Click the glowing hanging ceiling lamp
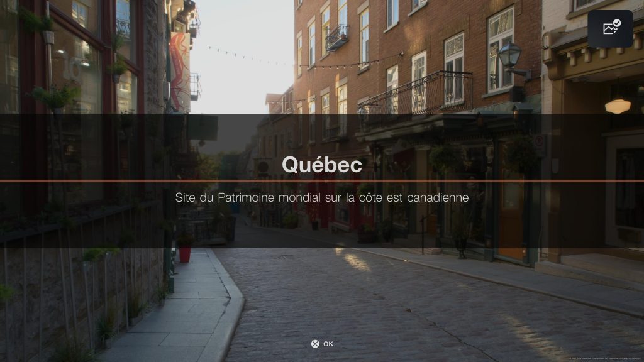 click(618, 106)
